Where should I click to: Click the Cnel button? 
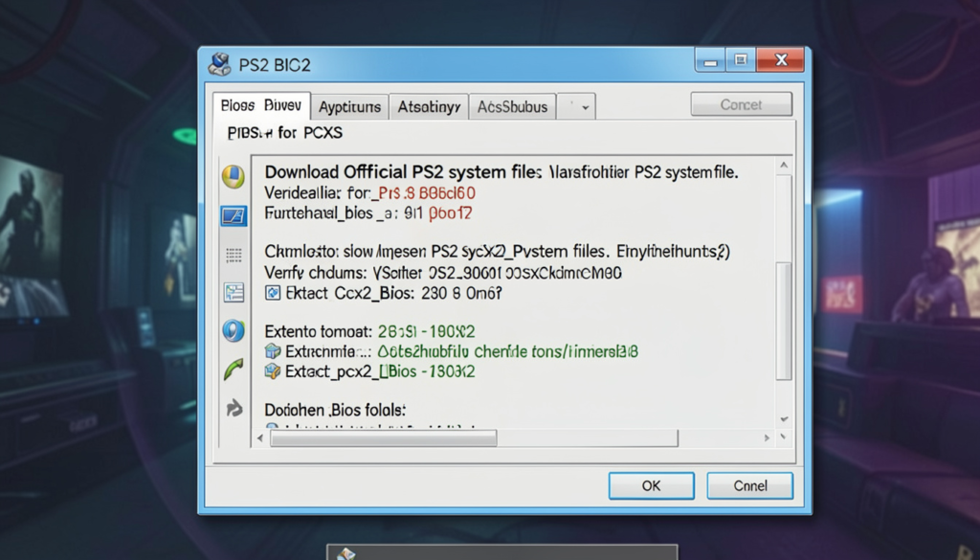coord(749,485)
